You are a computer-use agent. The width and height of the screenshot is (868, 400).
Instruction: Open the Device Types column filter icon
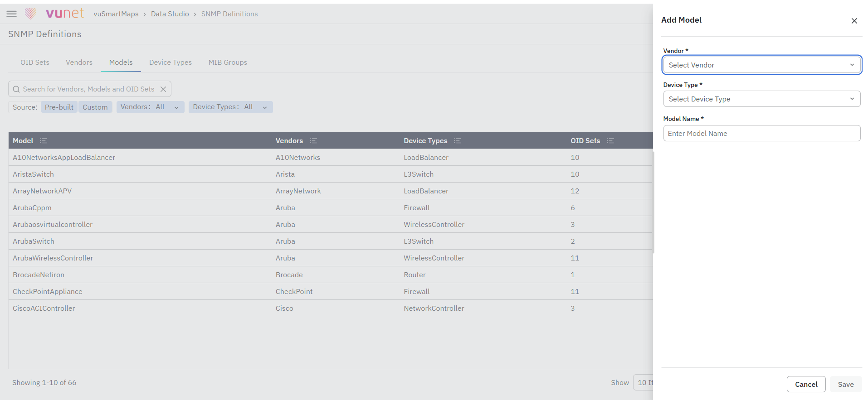tap(458, 141)
